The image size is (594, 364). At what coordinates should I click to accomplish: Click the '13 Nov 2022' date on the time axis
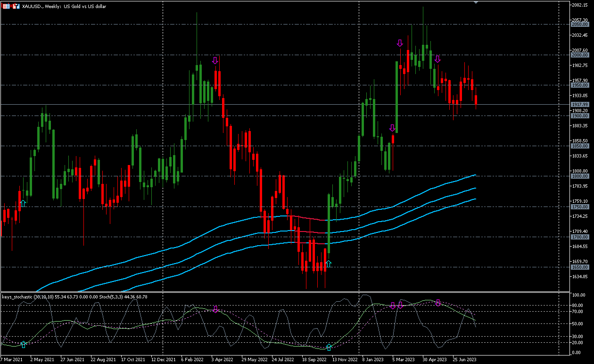pos(345,360)
